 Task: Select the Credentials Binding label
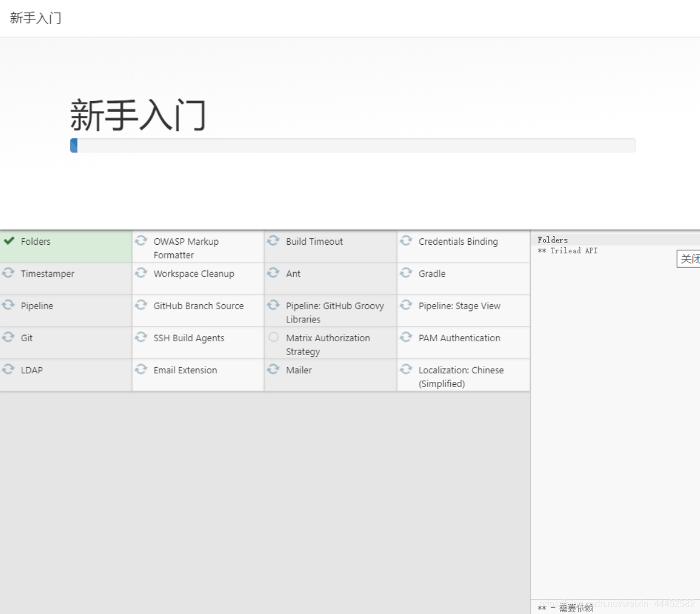pos(458,241)
